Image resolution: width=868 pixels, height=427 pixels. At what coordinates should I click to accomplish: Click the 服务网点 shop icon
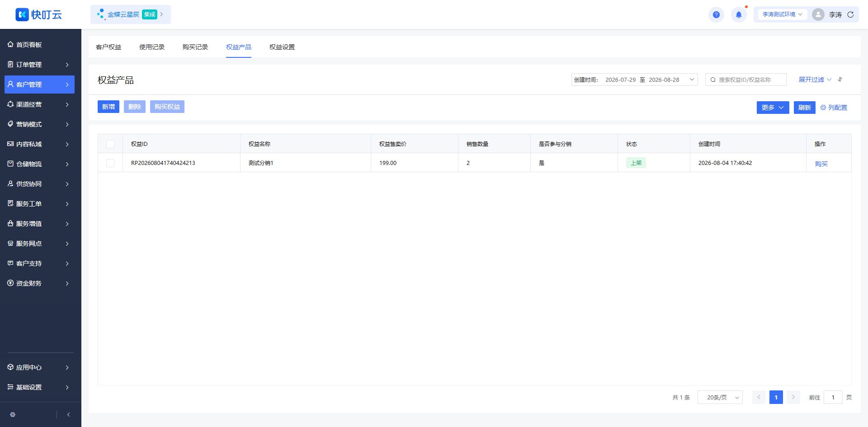click(x=10, y=243)
